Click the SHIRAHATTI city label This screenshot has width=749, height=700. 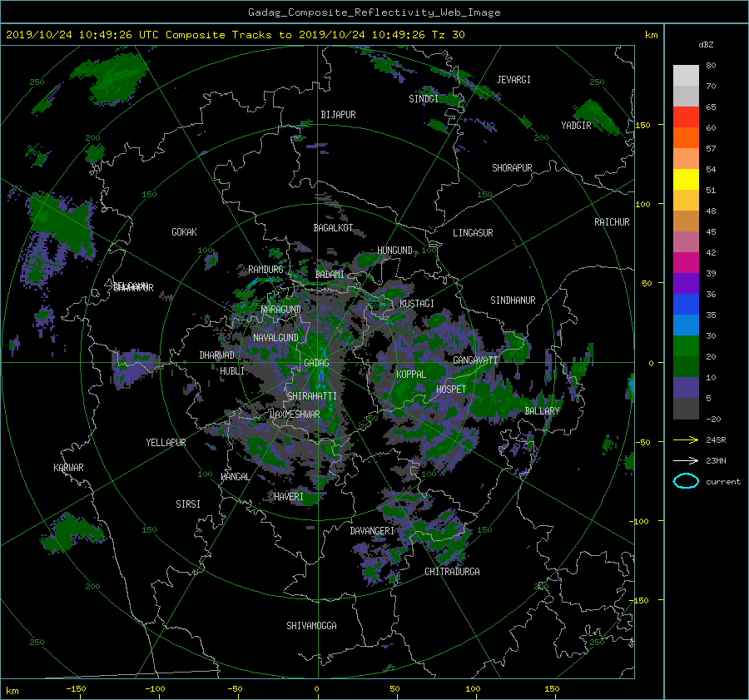click(x=312, y=396)
